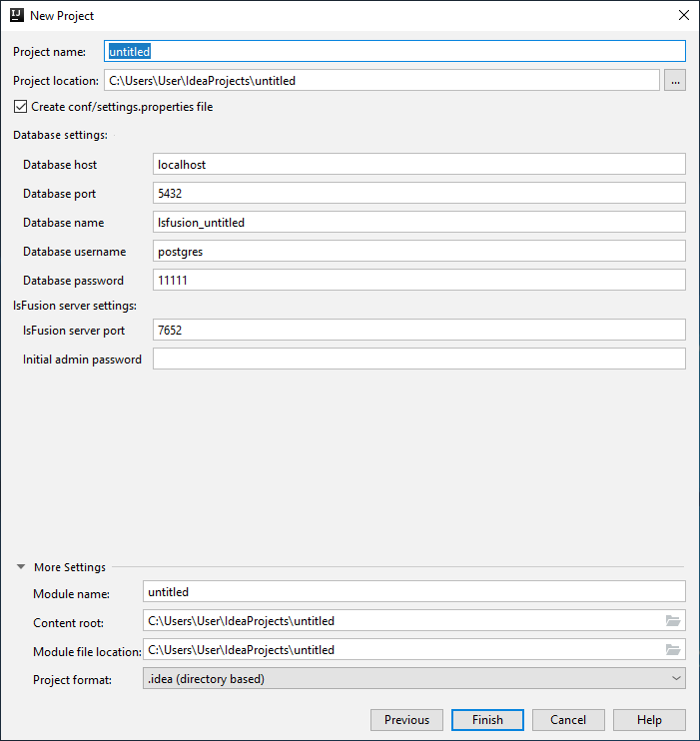This screenshot has width=700, height=741.
Task: Click the Previous button
Action: coord(406,720)
